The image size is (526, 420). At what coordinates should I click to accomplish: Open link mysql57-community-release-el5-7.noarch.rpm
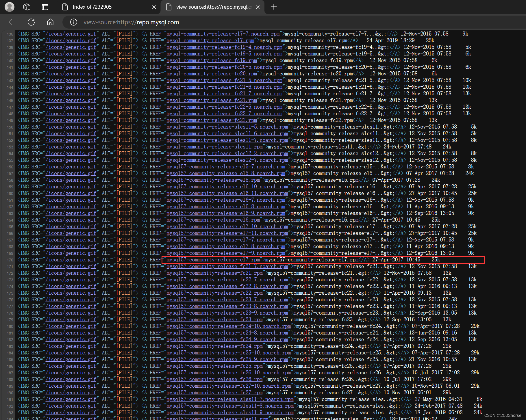(226, 167)
